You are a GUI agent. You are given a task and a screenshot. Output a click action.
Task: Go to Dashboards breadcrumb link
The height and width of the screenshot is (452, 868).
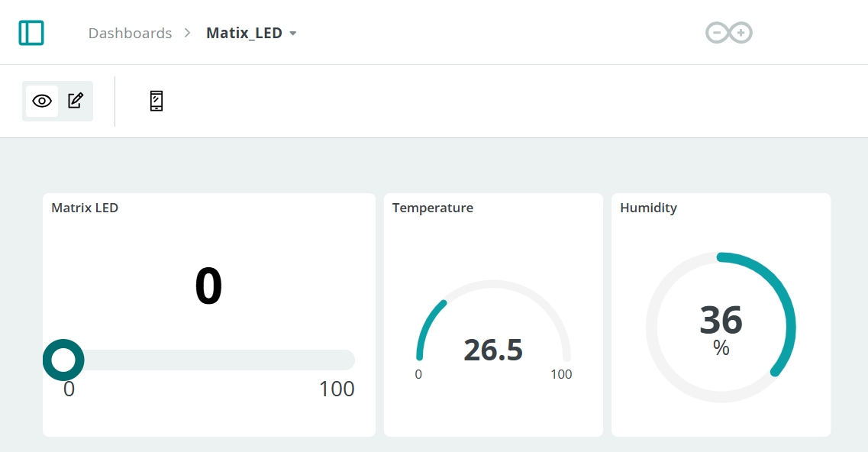tap(130, 34)
